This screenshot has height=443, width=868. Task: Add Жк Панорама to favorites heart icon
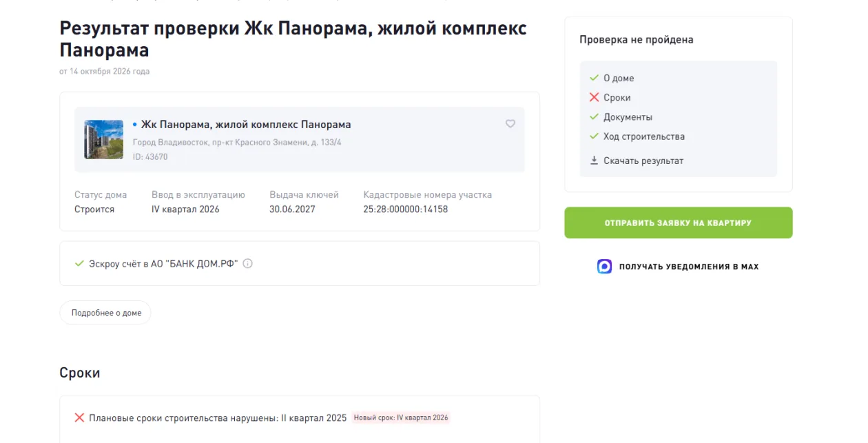[510, 124]
